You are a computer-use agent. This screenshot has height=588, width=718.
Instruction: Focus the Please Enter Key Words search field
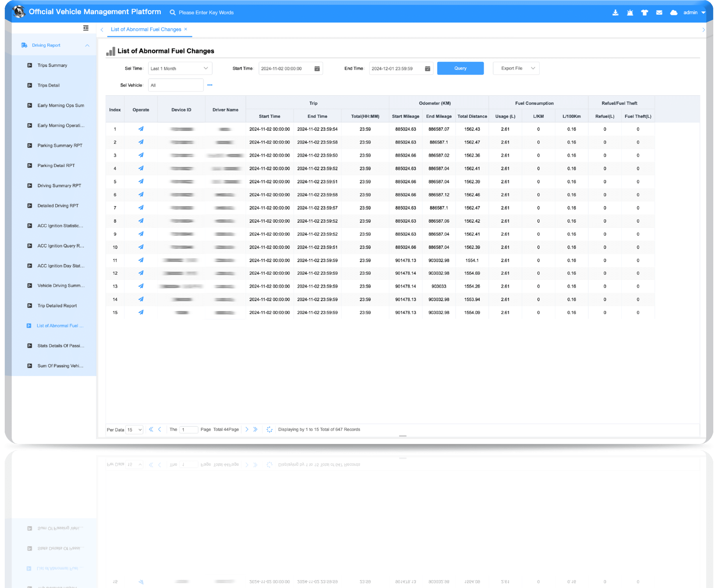[x=206, y=13]
